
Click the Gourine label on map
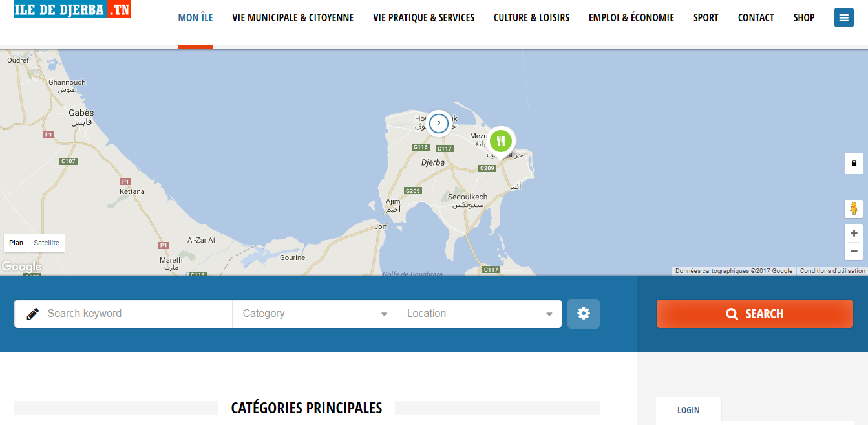293,257
